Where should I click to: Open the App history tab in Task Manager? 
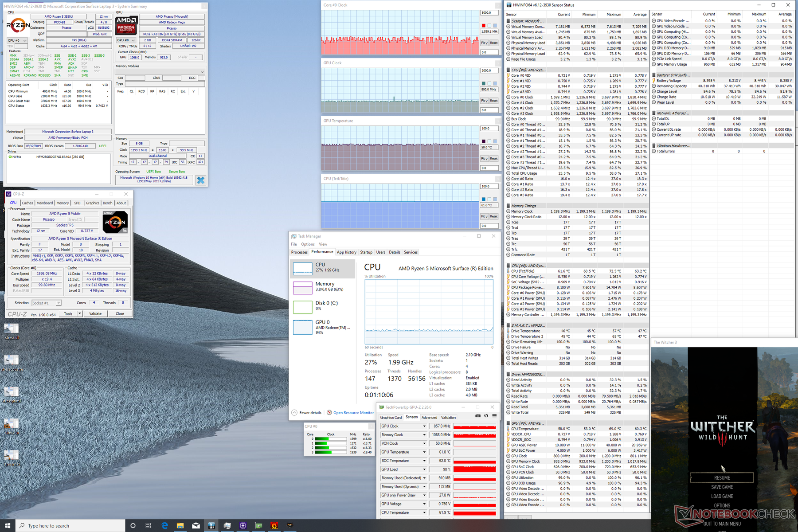tap(347, 252)
